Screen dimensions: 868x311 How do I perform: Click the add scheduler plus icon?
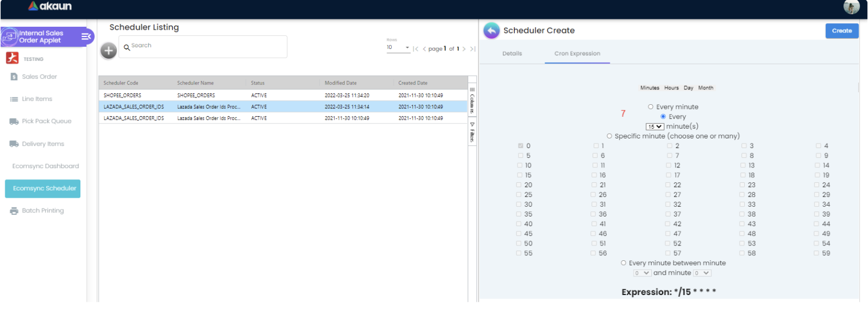[108, 51]
